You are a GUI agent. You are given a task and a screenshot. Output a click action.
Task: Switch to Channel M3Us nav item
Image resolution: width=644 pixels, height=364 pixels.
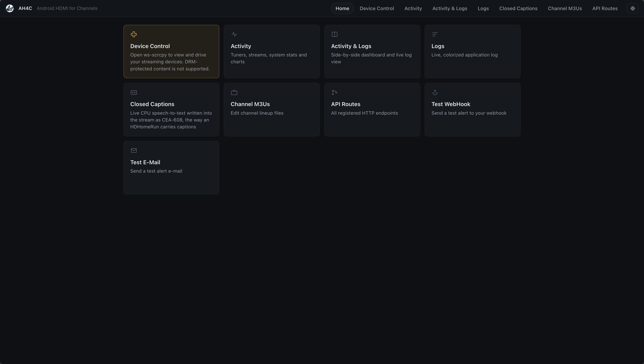pyautogui.click(x=565, y=8)
